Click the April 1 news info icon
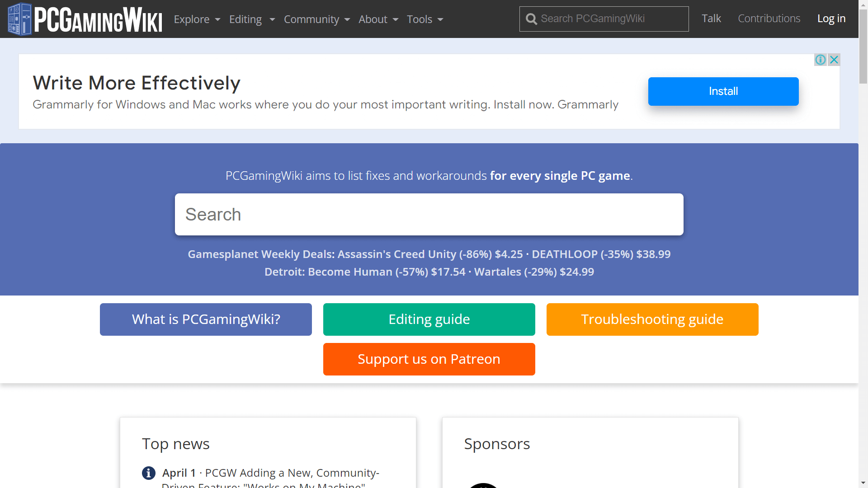Screen dimensions: 868x488 (149, 473)
